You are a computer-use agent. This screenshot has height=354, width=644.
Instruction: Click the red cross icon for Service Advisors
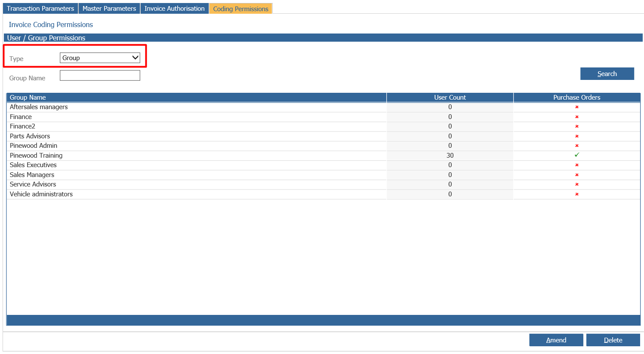click(576, 184)
